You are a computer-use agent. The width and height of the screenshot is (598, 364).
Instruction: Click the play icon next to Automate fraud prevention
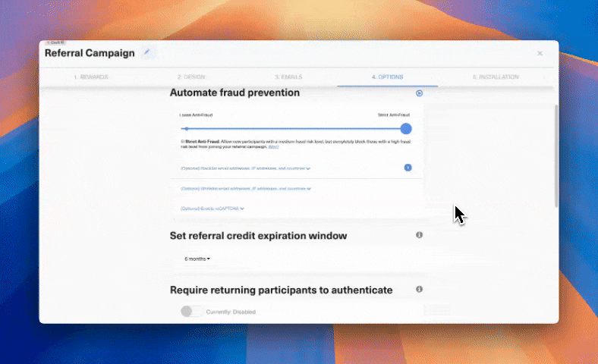[x=419, y=93]
